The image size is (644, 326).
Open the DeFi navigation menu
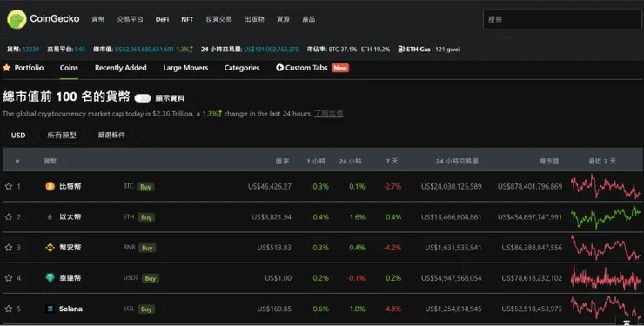click(x=162, y=19)
